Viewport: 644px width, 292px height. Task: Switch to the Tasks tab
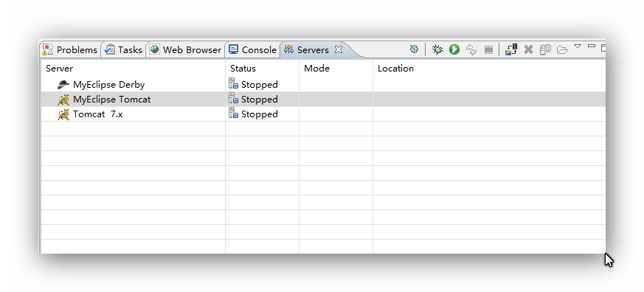click(x=123, y=49)
